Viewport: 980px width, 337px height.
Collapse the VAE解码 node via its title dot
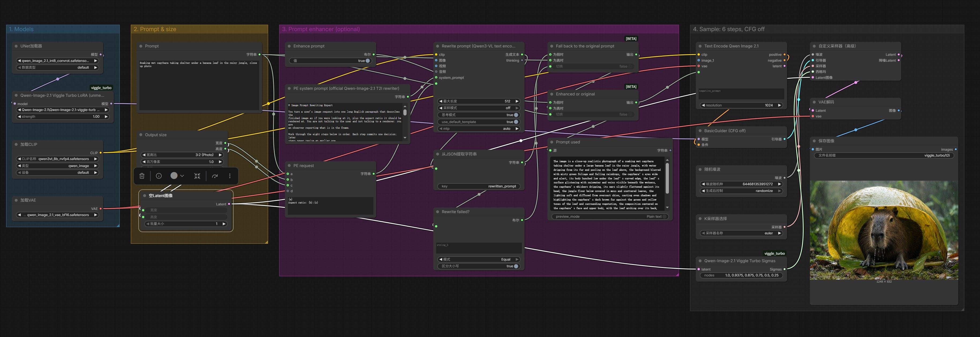click(x=814, y=102)
